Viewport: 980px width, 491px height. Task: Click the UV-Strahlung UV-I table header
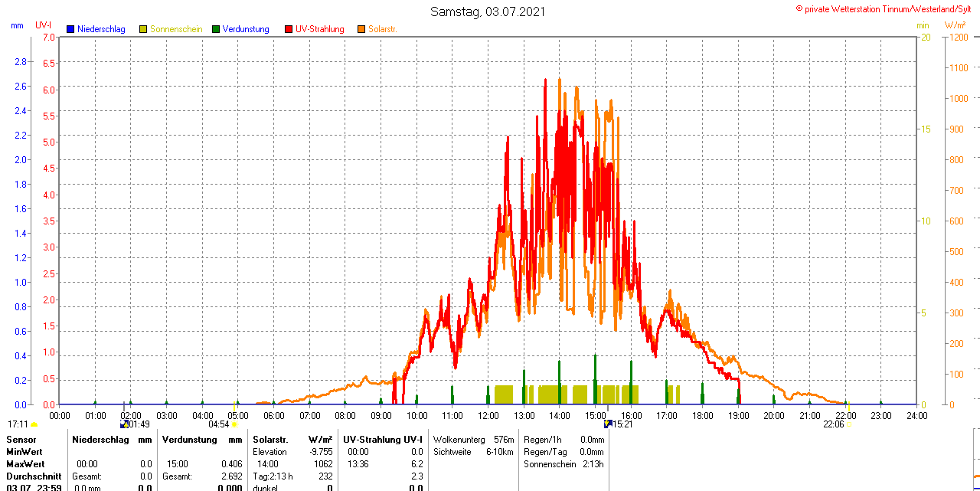click(x=383, y=440)
